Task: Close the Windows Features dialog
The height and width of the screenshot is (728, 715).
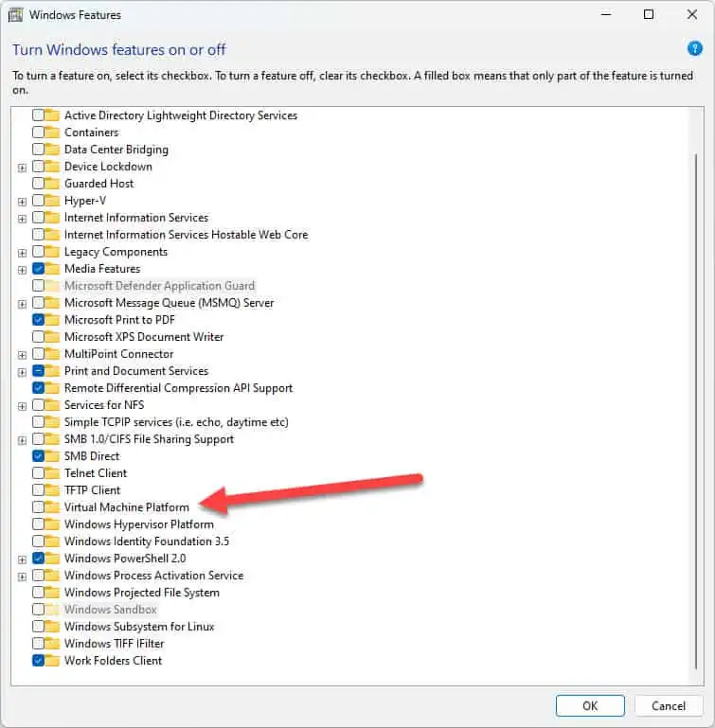Action: pos(691,14)
